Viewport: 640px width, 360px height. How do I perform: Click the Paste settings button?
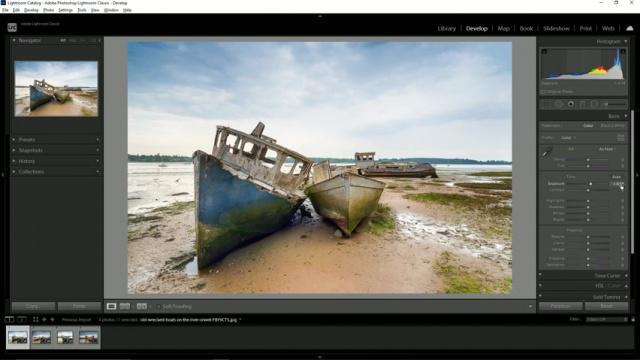click(x=79, y=306)
